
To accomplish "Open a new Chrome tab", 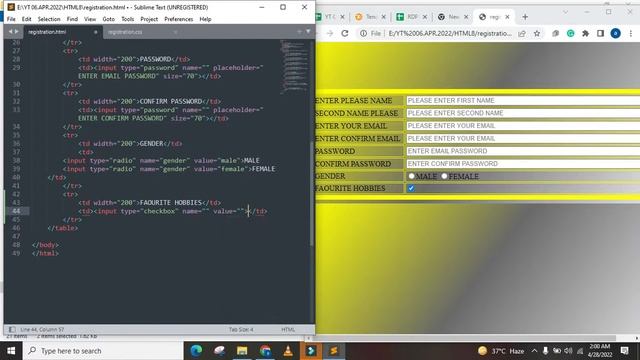I will pyautogui.click(x=525, y=17).
